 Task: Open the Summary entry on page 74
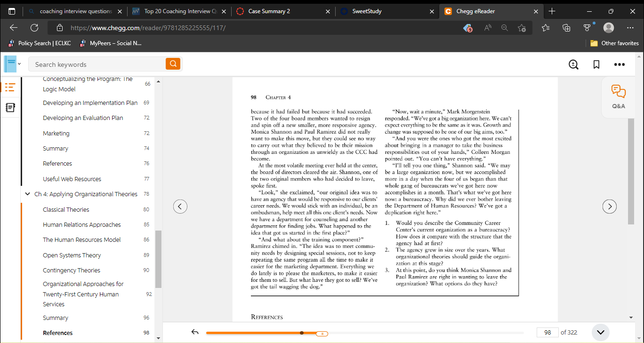coord(56,148)
